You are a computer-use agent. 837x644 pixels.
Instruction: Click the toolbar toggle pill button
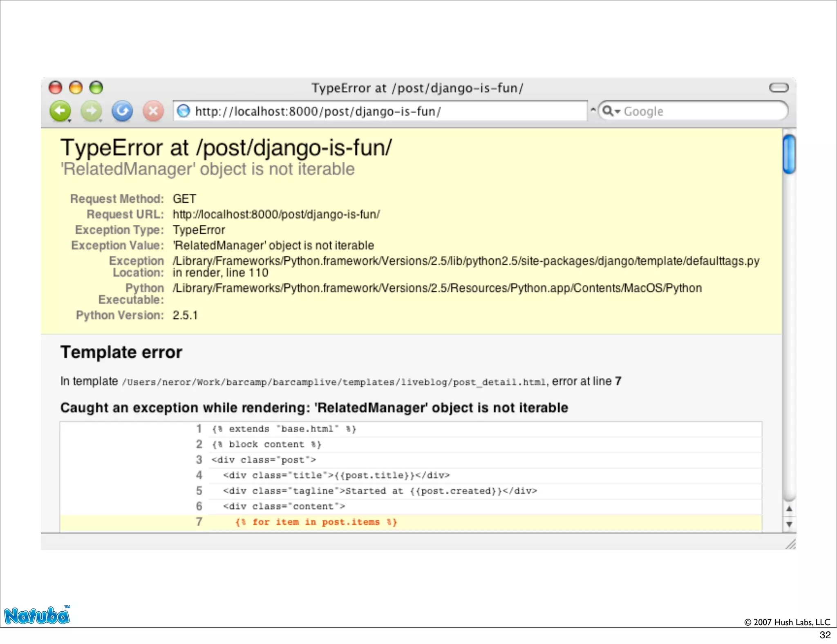(x=779, y=87)
